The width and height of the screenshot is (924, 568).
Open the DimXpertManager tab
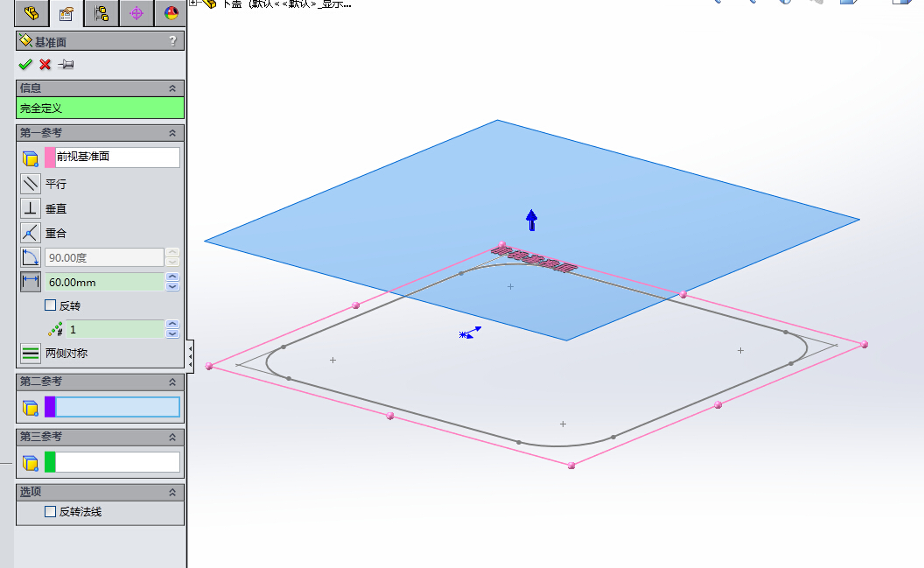(x=136, y=13)
